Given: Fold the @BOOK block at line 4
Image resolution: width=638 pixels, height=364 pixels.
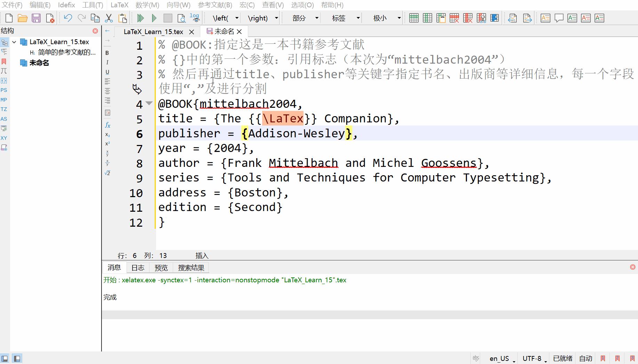Looking at the screenshot, I should (149, 103).
